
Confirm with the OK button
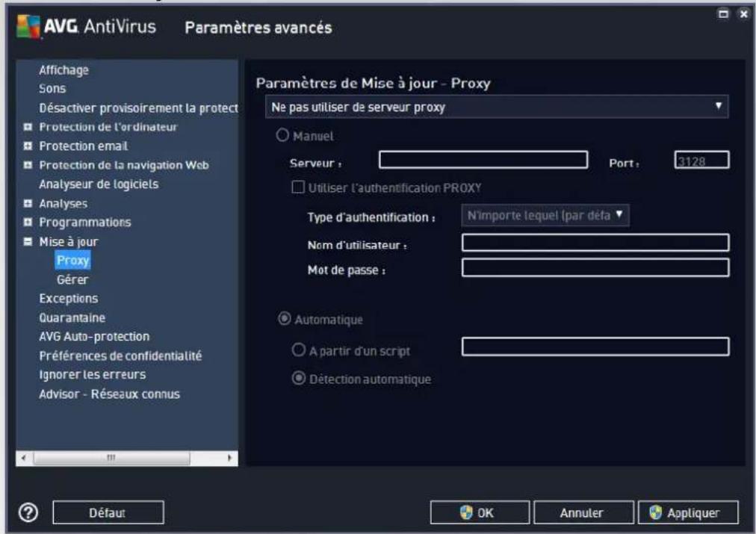(480, 512)
